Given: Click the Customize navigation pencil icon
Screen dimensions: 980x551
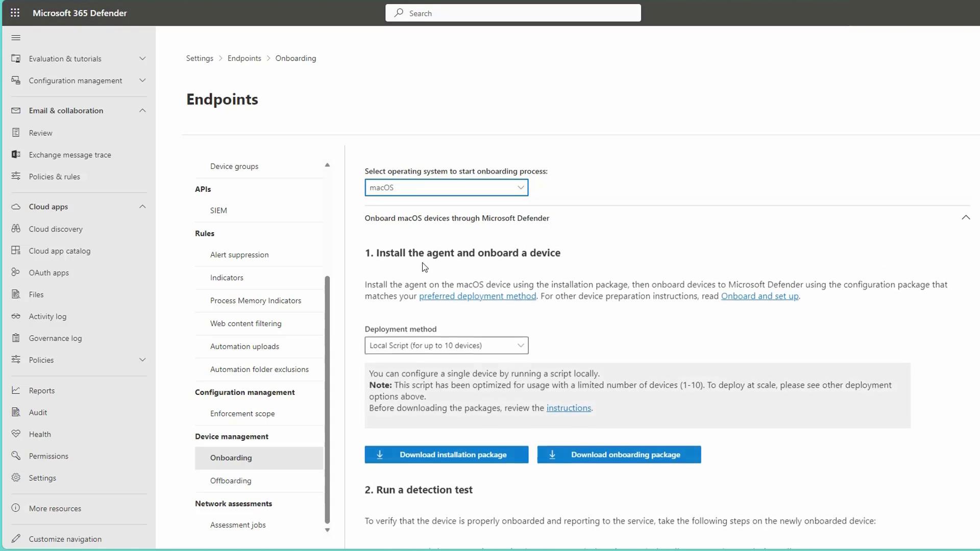Looking at the screenshot, I should pyautogui.click(x=16, y=538).
